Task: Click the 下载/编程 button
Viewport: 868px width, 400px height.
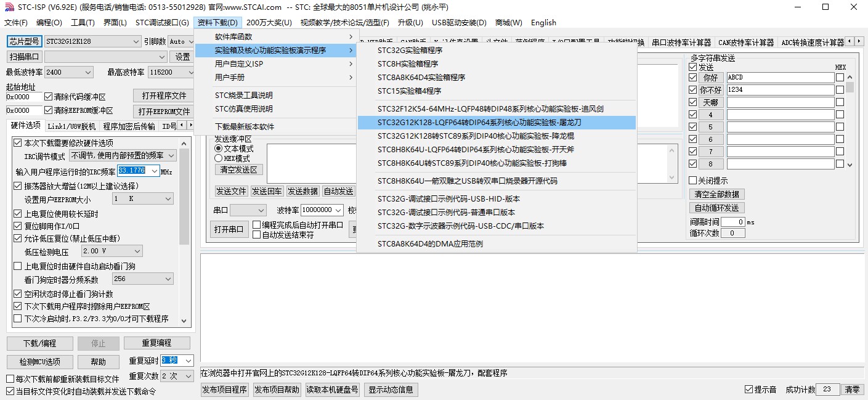Action: [40, 343]
